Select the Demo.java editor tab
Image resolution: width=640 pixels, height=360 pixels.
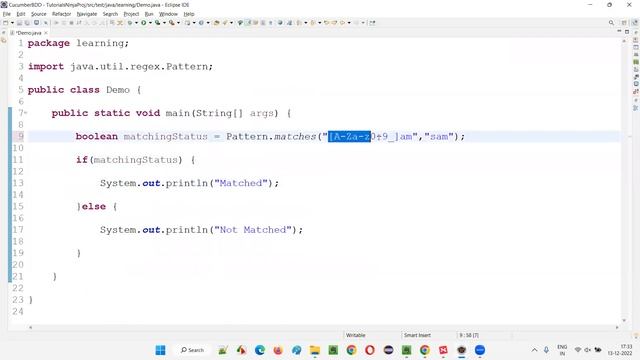pyautogui.click(x=29, y=33)
